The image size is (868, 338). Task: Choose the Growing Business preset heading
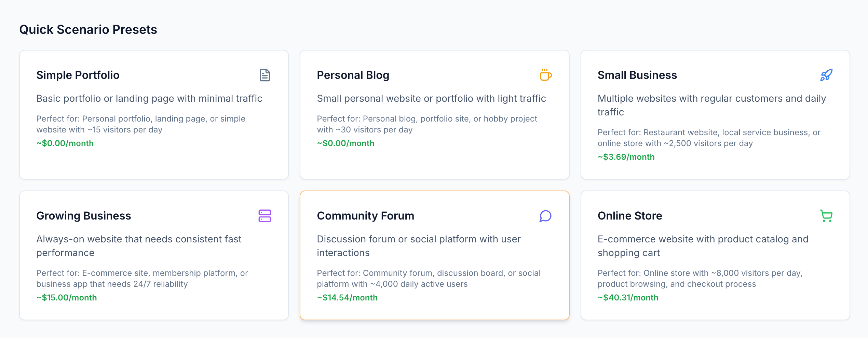84,216
